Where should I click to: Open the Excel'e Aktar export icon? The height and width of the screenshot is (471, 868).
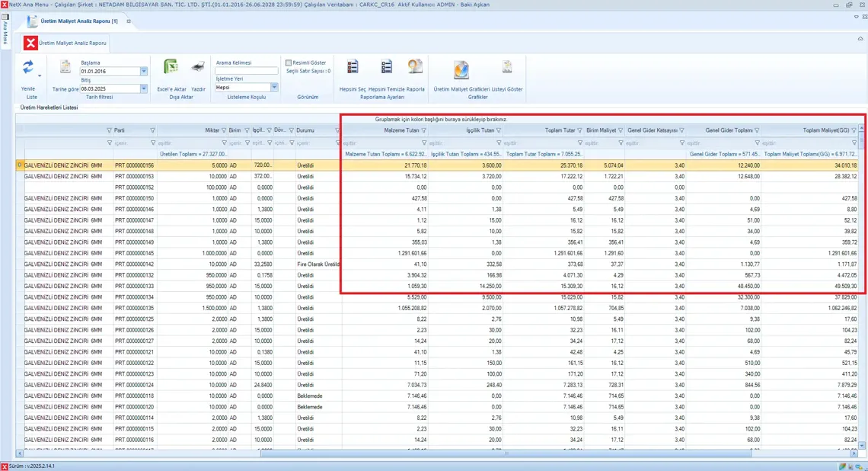[171, 66]
